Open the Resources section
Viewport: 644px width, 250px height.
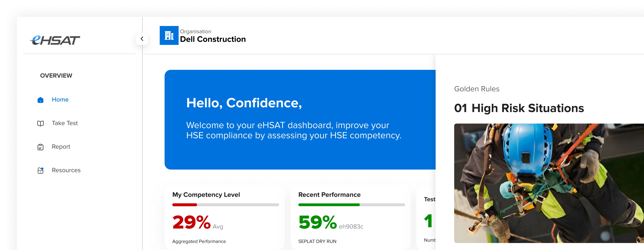tap(66, 170)
